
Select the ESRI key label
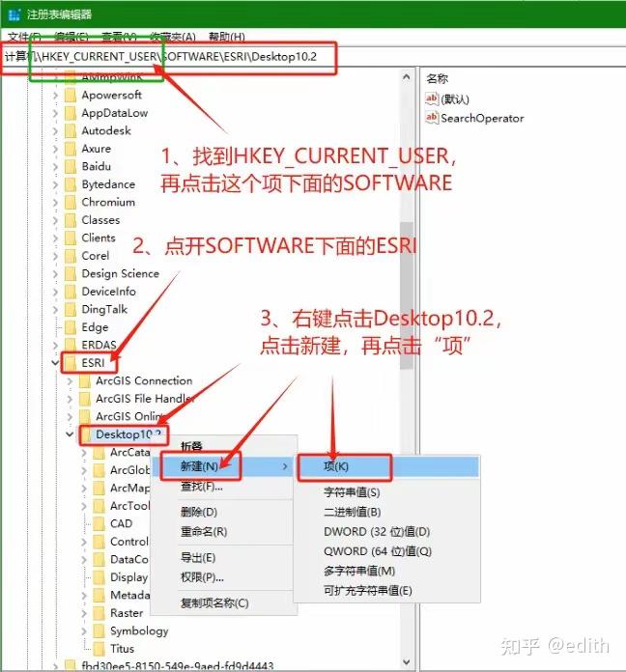click(x=93, y=363)
